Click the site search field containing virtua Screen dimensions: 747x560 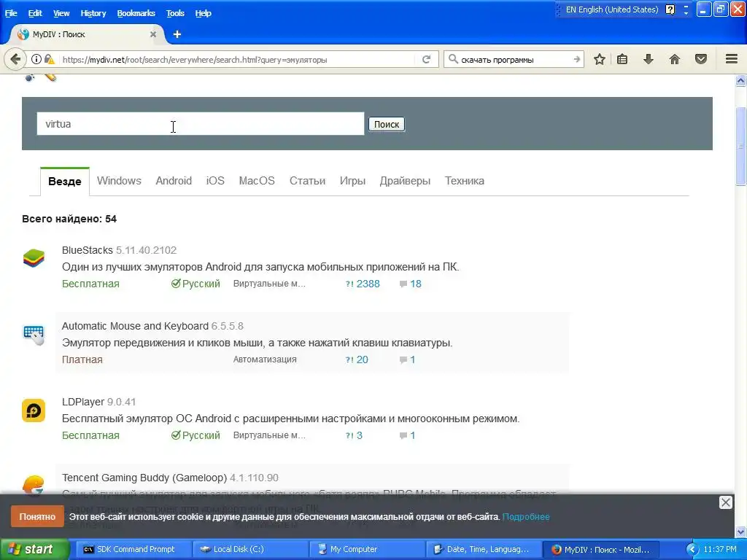(x=201, y=124)
